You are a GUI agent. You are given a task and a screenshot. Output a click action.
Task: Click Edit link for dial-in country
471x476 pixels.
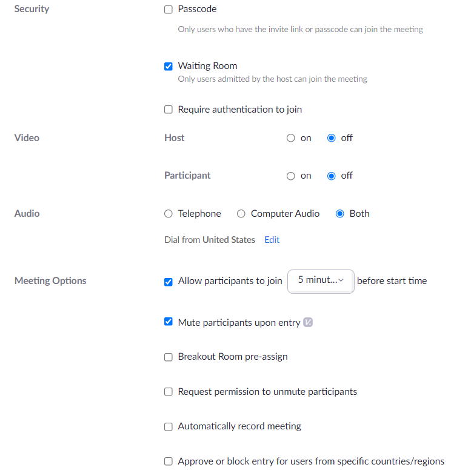[272, 240]
